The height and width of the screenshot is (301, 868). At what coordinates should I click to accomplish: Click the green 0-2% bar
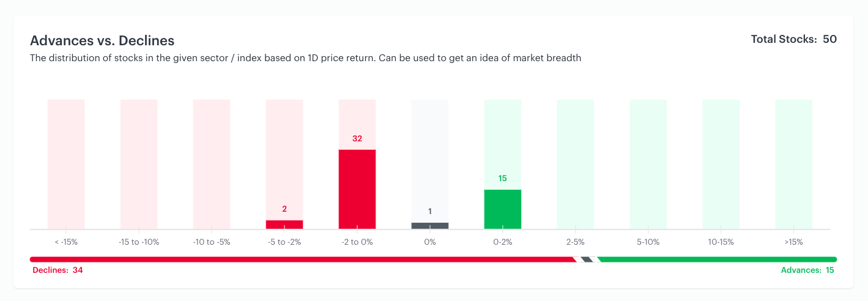[503, 209]
